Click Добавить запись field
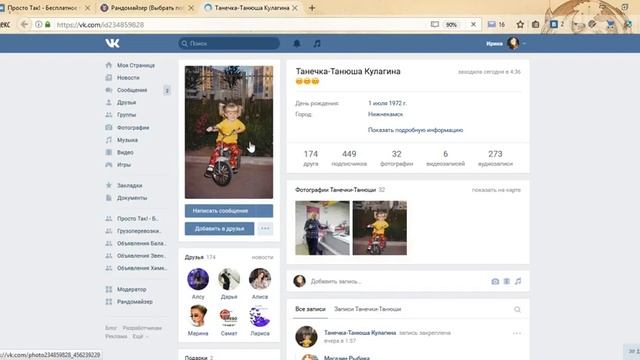 [398, 281]
